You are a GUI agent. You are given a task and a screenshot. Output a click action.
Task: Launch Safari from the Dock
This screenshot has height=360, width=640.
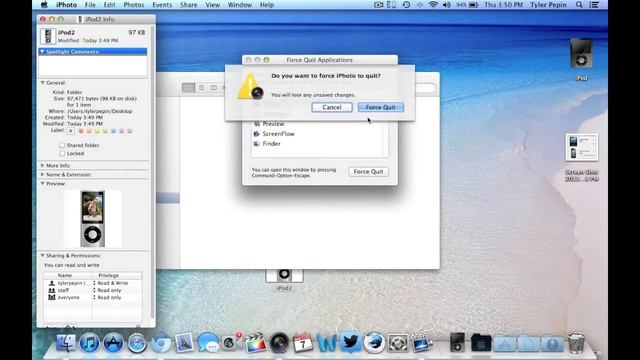(x=137, y=343)
